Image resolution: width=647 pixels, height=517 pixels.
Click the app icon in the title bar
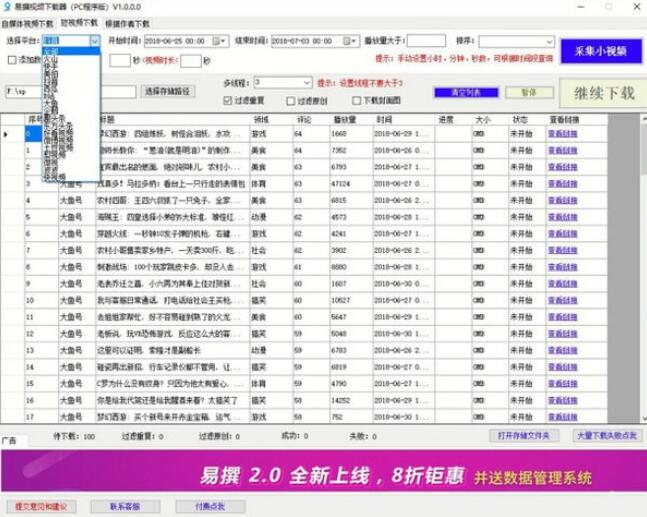point(8,6)
